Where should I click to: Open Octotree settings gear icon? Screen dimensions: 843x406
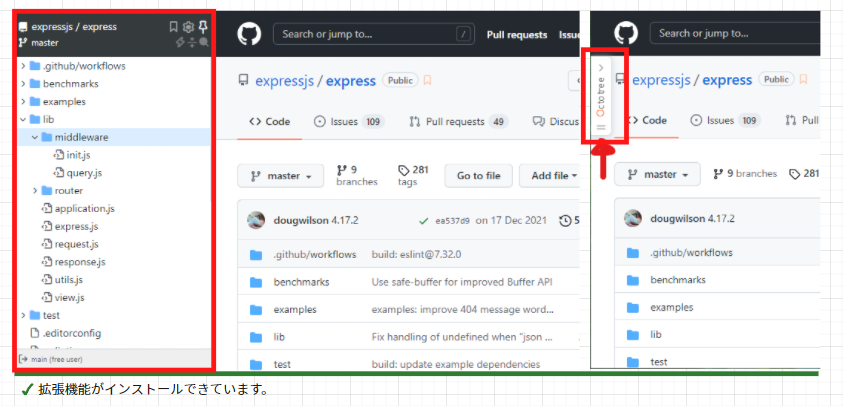(188, 27)
